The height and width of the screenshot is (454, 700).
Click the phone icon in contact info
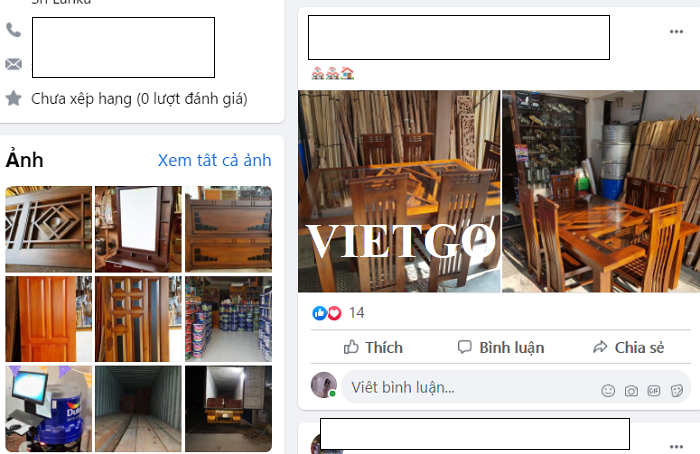pyautogui.click(x=13, y=30)
